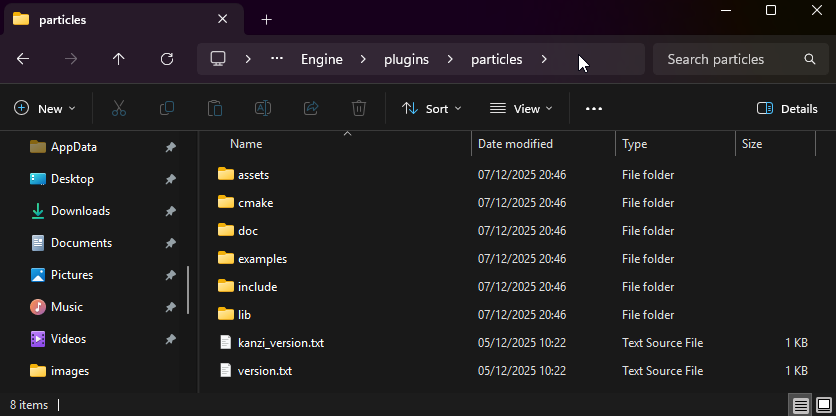Open AppData in the navigation pane
Screen dimensions: 836x416
point(74,147)
